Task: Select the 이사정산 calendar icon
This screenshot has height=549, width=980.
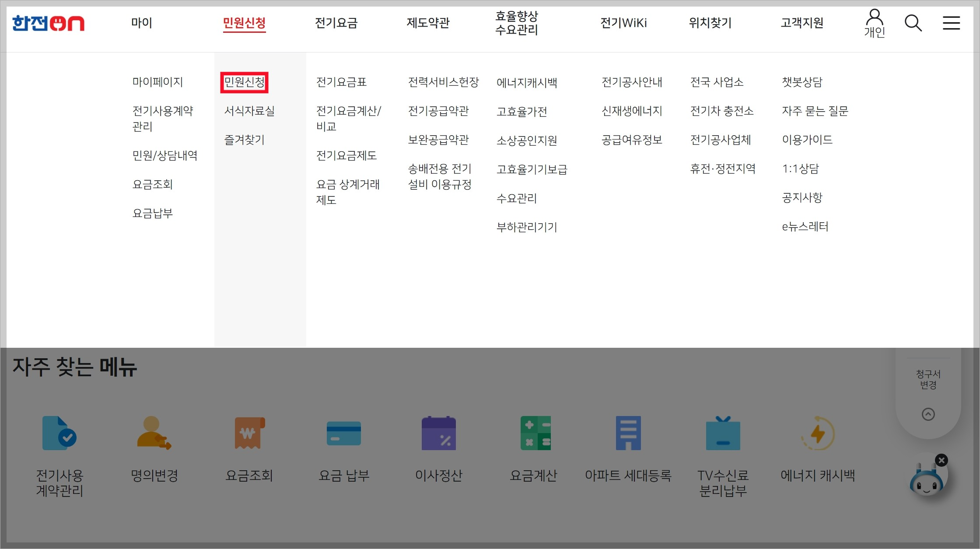Action: point(438,433)
